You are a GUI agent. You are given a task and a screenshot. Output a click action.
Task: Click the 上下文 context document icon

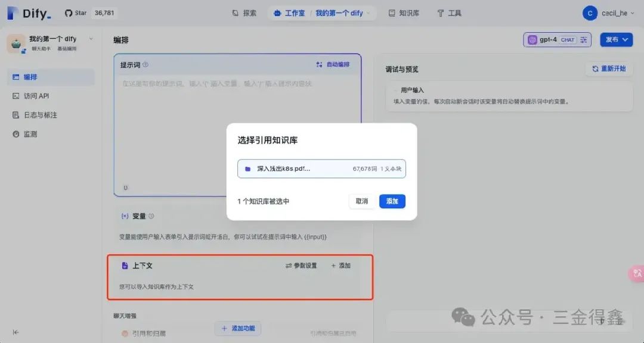tap(125, 266)
